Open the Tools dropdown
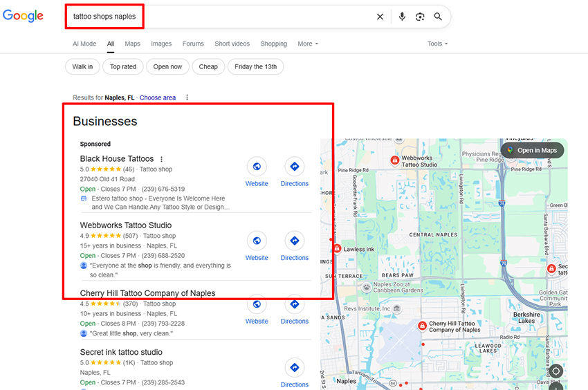This screenshot has width=588, height=390. [x=437, y=44]
